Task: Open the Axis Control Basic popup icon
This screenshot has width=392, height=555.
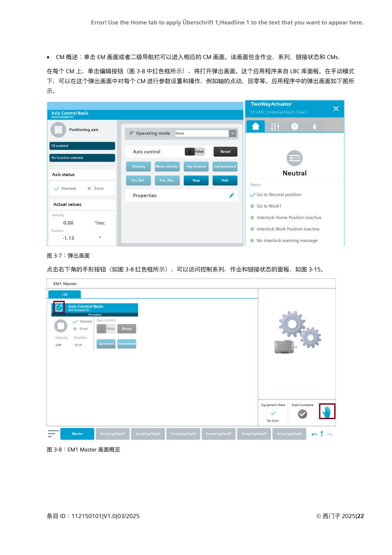Action: 59,308
